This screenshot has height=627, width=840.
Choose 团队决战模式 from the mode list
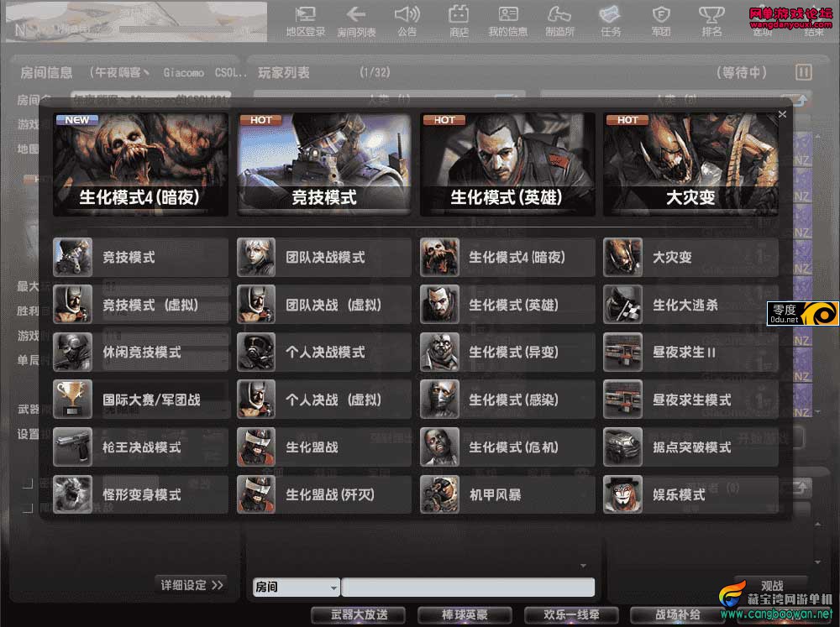click(324, 257)
